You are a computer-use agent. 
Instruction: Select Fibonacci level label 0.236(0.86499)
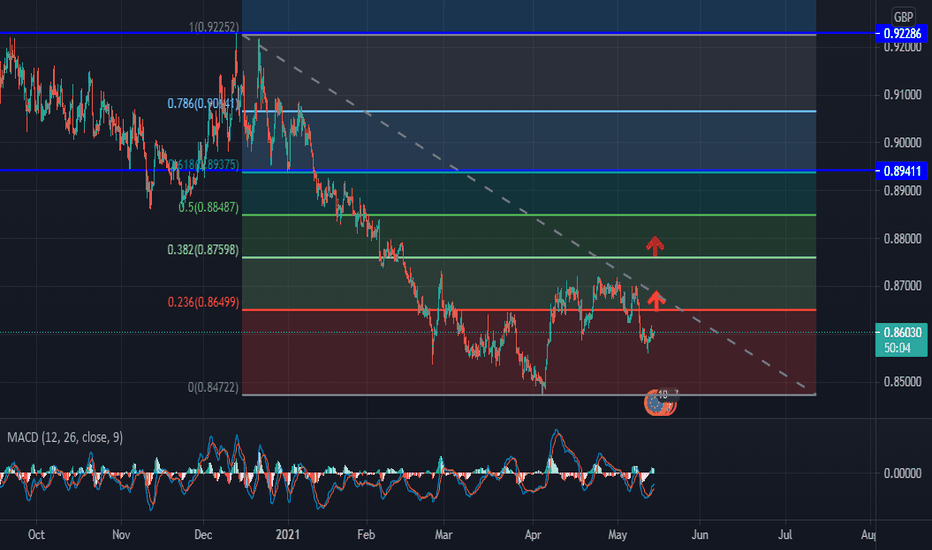coord(203,302)
